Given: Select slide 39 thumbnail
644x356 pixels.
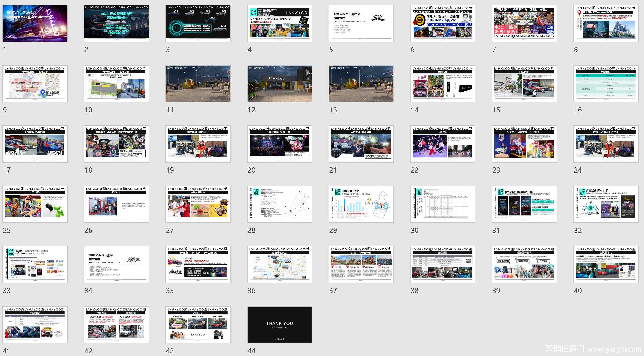Looking at the screenshot, I should click(525, 265).
